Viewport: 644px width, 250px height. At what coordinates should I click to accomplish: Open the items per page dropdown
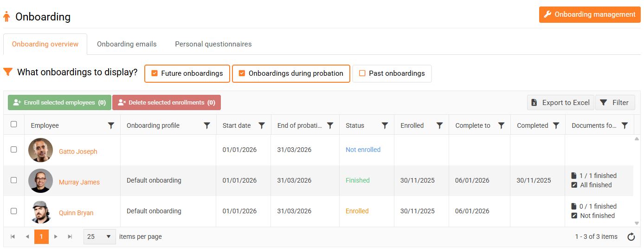pos(100,237)
